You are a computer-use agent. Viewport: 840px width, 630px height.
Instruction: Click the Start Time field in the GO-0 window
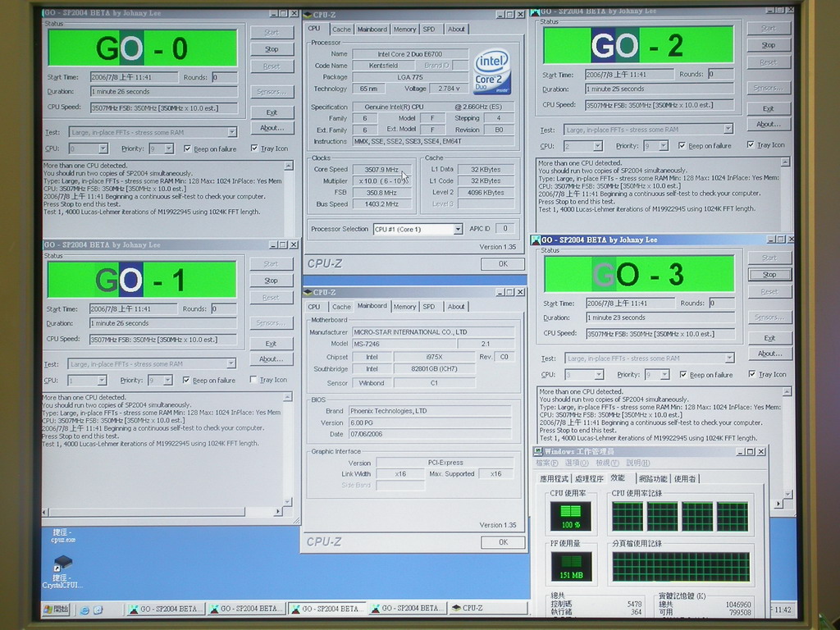(x=134, y=77)
